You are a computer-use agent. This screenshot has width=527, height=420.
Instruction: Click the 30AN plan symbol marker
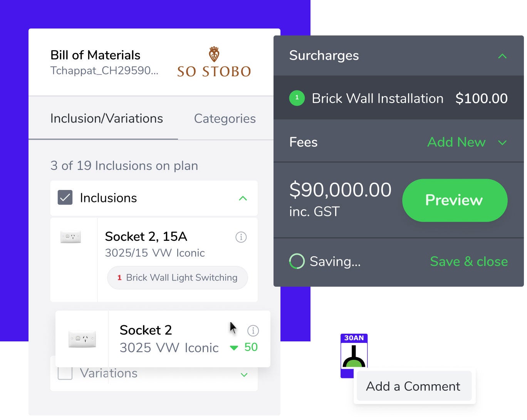354,355
